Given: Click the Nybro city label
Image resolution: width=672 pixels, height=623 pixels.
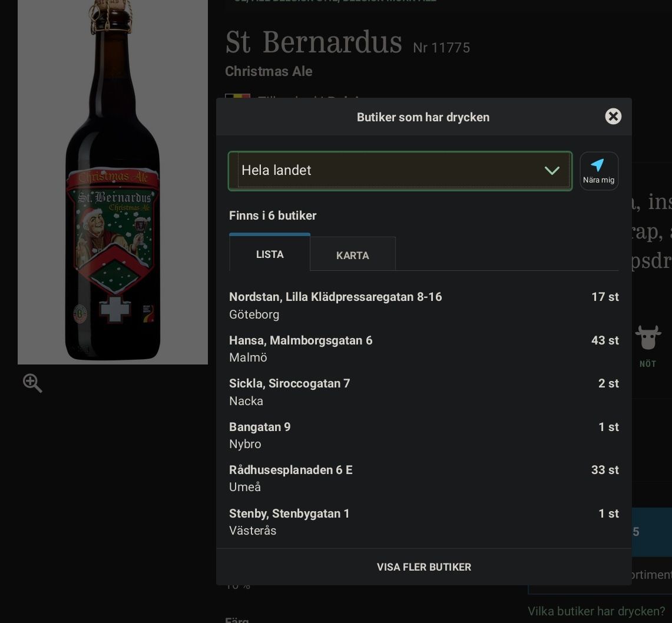Looking at the screenshot, I should pos(245,444).
